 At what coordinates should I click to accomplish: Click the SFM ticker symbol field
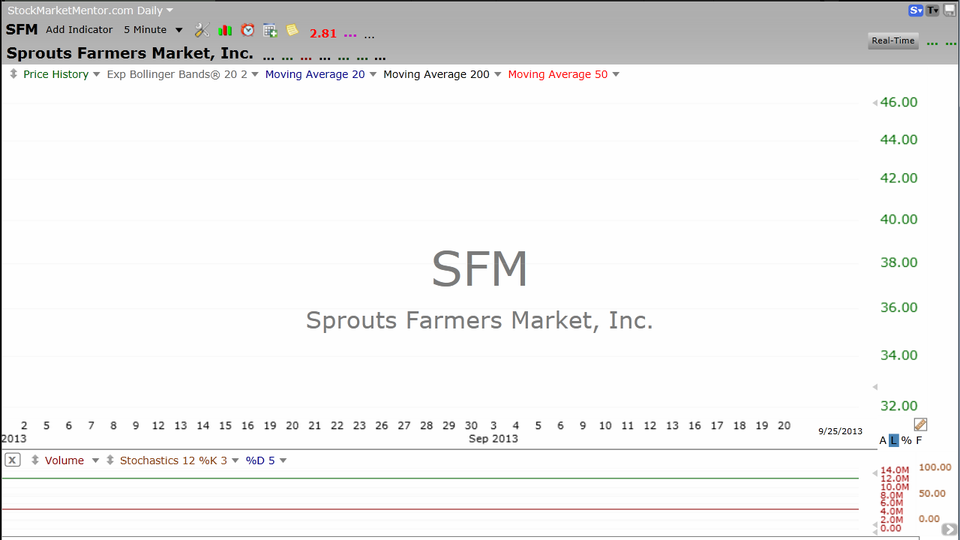(21, 29)
